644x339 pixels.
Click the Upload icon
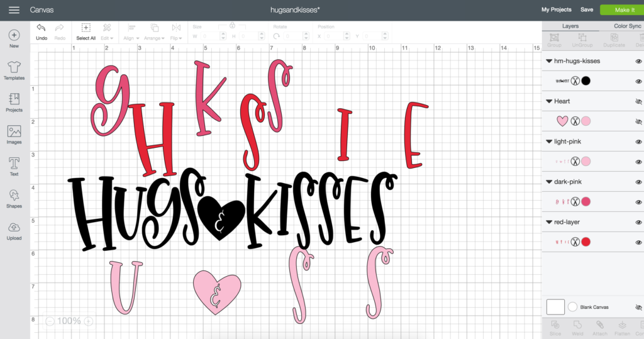14,228
